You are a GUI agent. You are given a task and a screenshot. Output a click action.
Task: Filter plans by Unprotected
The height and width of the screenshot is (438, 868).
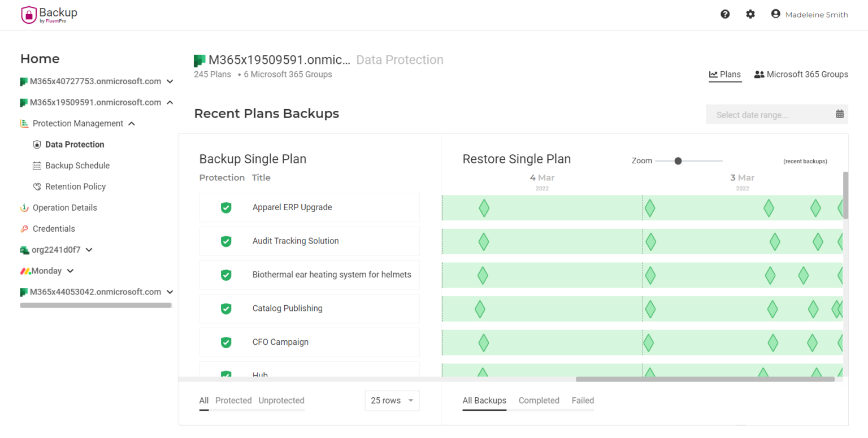pos(281,400)
